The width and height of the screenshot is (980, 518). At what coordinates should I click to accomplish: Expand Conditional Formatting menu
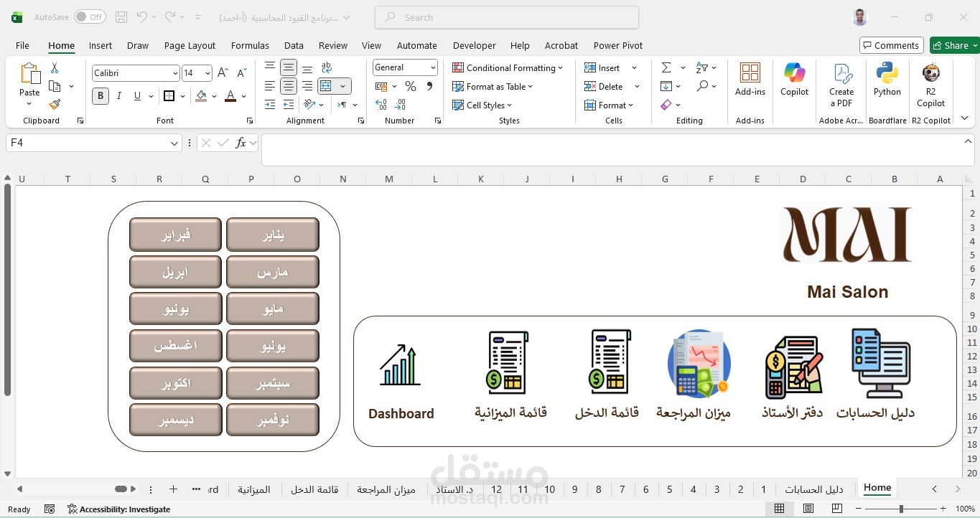click(508, 67)
